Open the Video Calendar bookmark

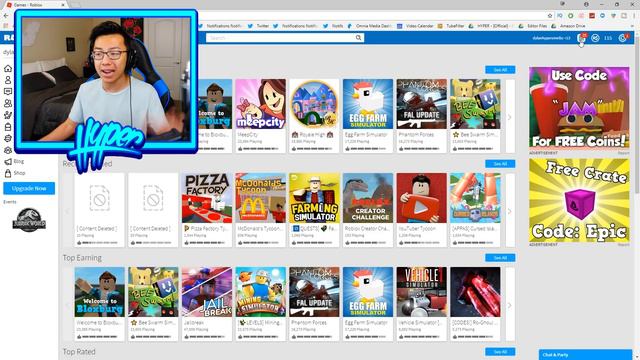415,26
